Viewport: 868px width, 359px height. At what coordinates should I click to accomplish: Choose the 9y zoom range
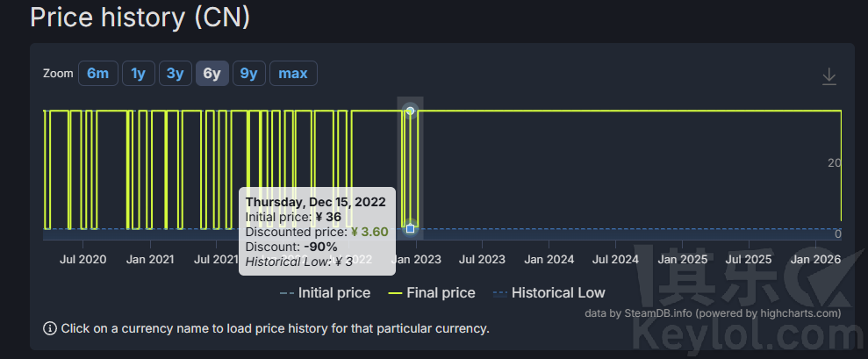(x=249, y=74)
